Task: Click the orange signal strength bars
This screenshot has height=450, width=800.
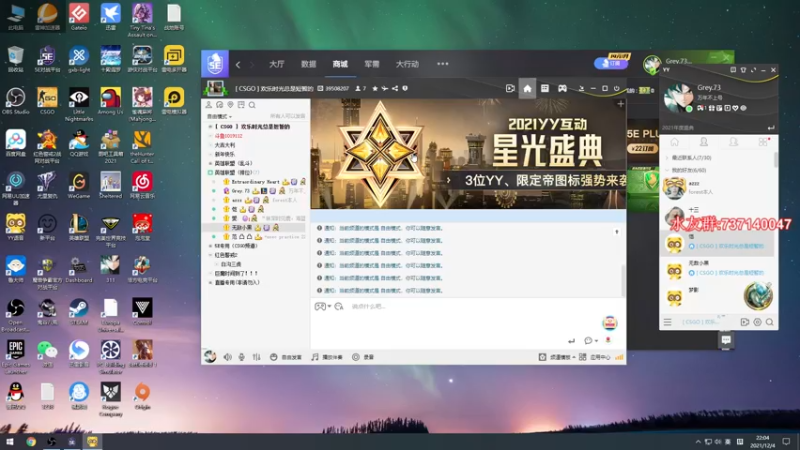Action: click(x=619, y=357)
